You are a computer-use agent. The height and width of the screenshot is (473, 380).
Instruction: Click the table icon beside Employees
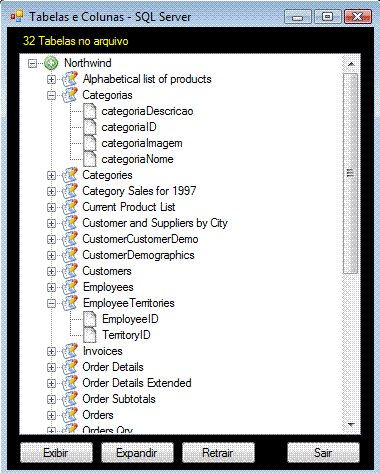(70, 287)
